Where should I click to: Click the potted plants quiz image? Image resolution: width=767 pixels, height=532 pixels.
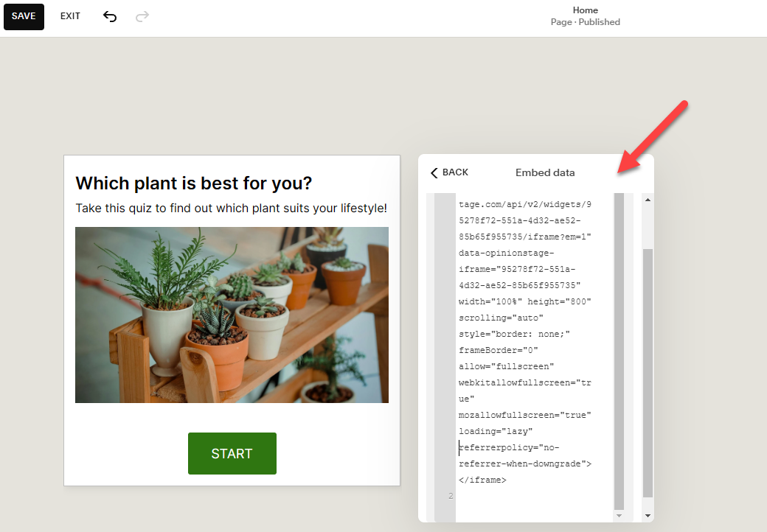tap(232, 315)
